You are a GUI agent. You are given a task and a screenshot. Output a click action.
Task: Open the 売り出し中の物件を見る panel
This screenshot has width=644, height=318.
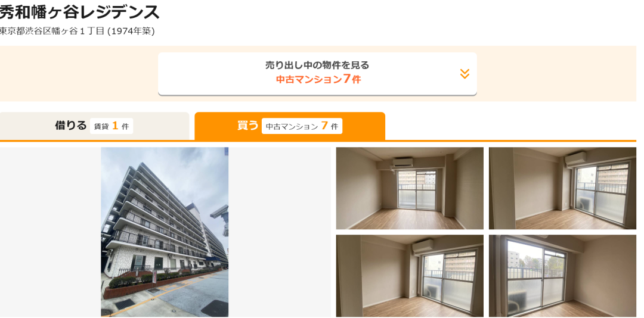[x=317, y=74]
